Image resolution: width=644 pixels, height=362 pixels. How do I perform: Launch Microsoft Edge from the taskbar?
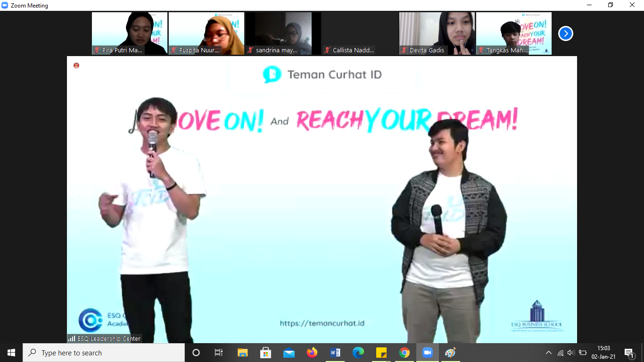point(358,353)
